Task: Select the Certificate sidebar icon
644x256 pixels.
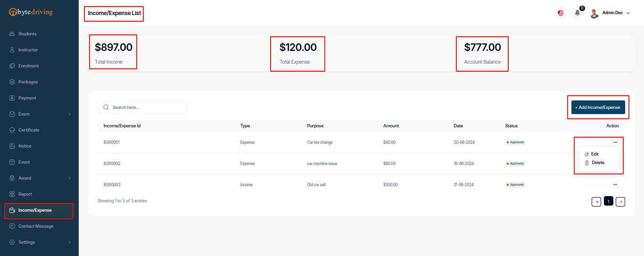Action: pos(12,130)
